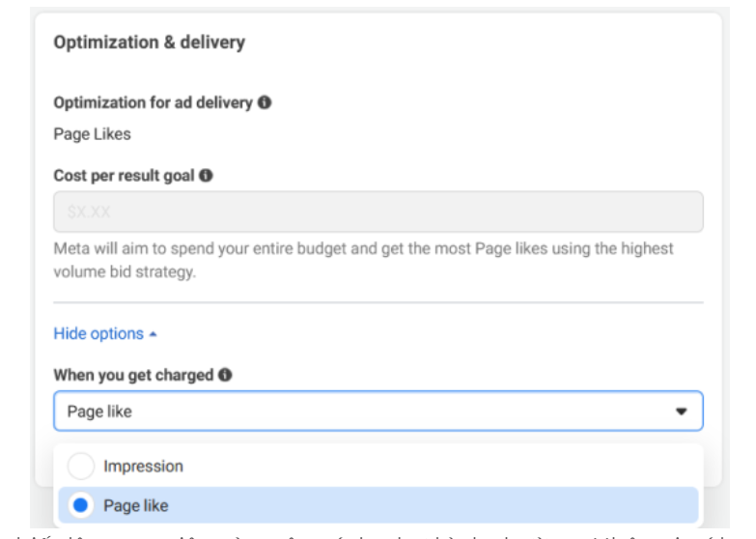This screenshot has height=539, width=756.
Task: Click the black dropdown triangle in charge selector
Action: tap(681, 411)
